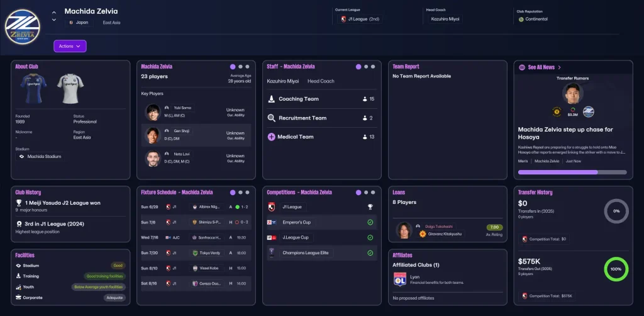Click the trophy icon in Club History
The image size is (644, 316).
(18, 203)
